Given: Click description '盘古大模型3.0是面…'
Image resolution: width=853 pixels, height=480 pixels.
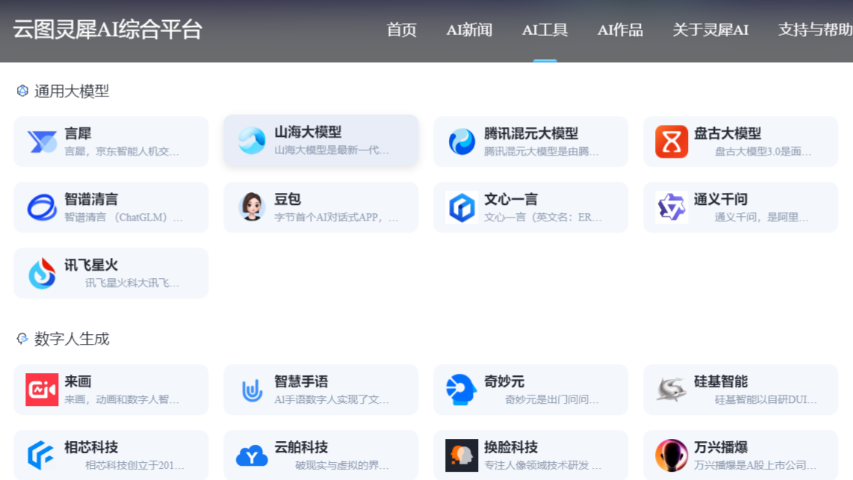Looking at the screenshot, I should tap(763, 151).
